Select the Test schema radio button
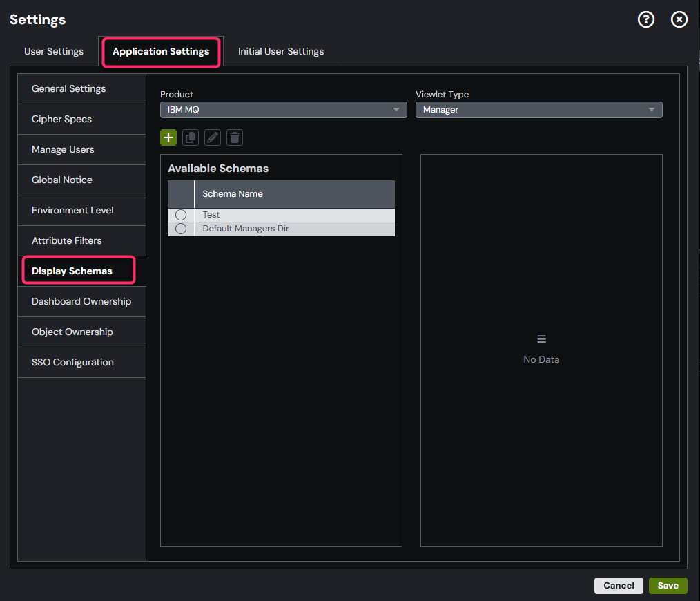The image size is (700, 601). pos(180,214)
